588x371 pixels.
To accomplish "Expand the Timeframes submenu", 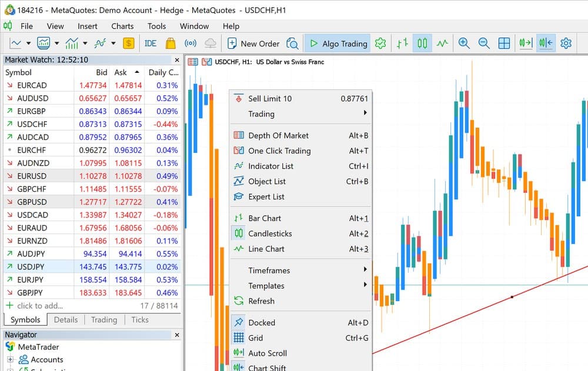I will [x=300, y=270].
